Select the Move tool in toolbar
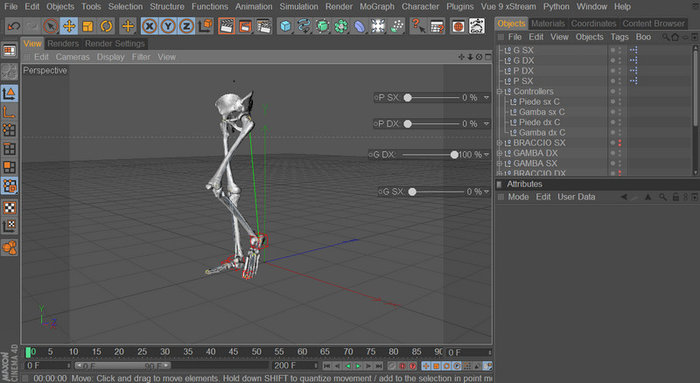 pos(69,26)
